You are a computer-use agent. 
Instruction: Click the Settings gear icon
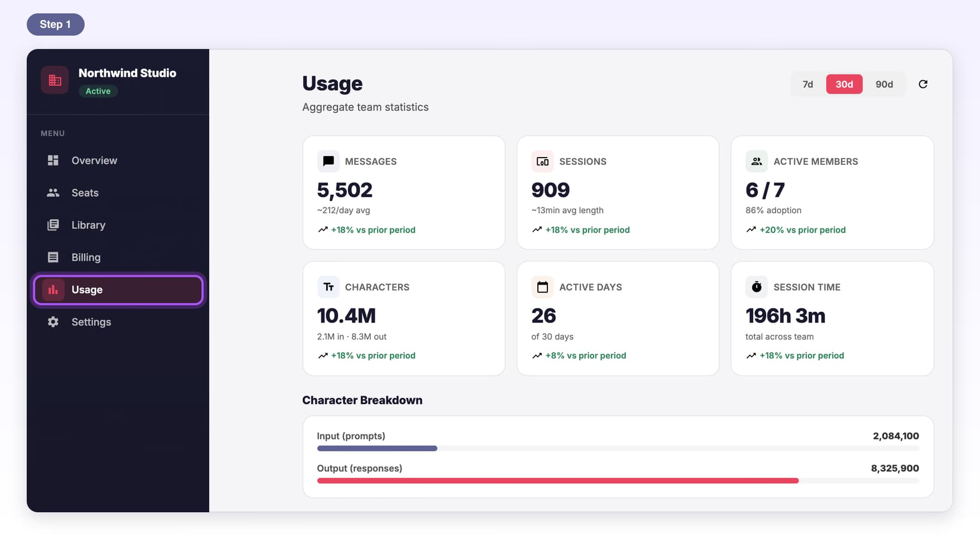click(x=53, y=322)
